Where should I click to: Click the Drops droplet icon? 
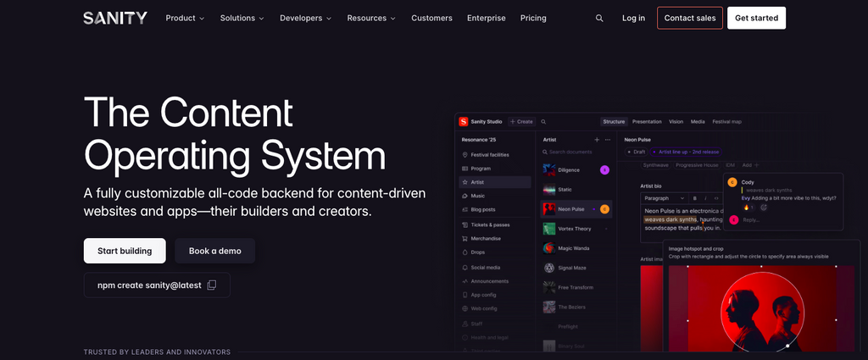(x=465, y=252)
